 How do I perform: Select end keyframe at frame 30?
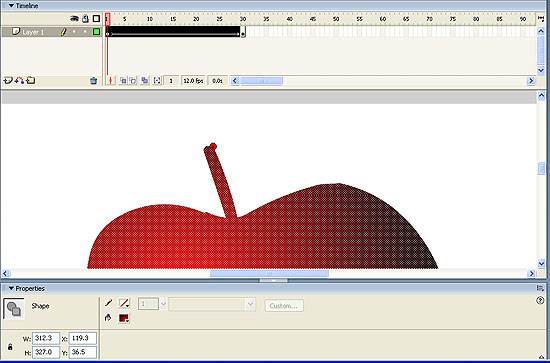[243, 32]
